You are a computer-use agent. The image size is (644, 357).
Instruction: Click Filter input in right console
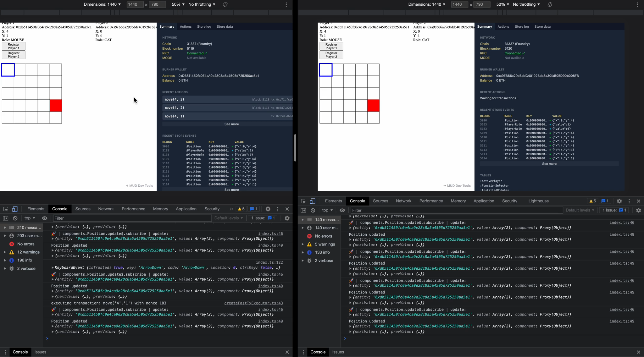click(x=457, y=210)
